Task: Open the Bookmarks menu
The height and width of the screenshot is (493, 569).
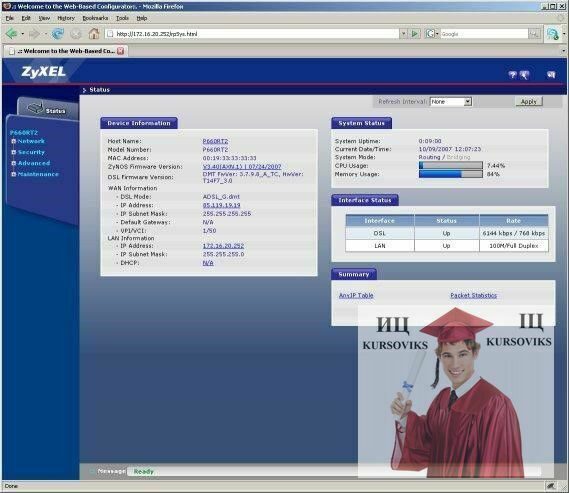Action: pyautogui.click(x=95, y=18)
